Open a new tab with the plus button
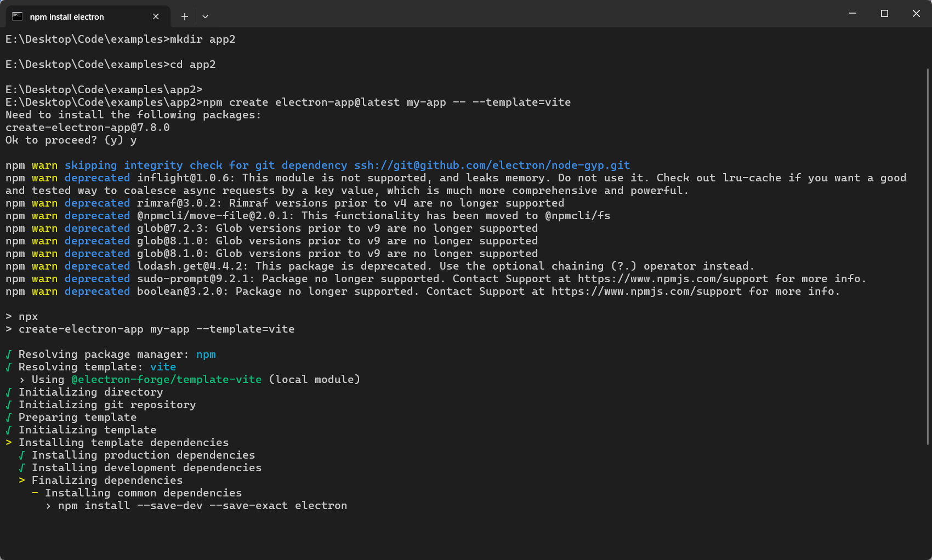 point(185,16)
